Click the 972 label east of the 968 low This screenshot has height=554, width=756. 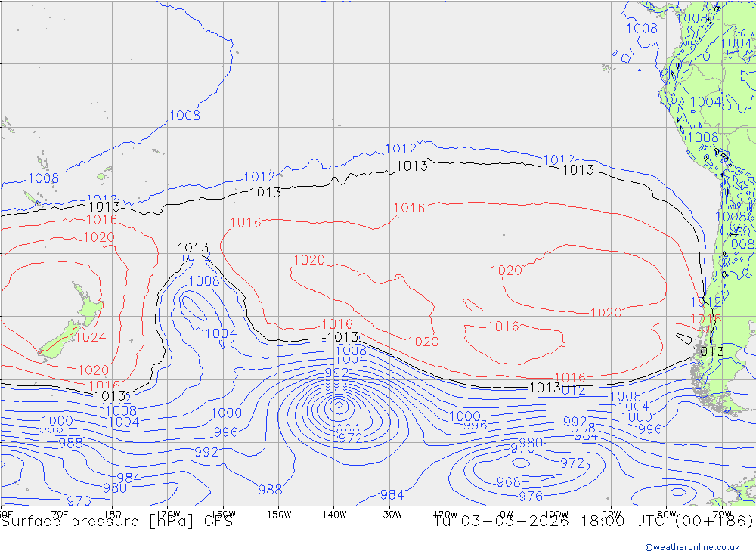pos(572,463)
